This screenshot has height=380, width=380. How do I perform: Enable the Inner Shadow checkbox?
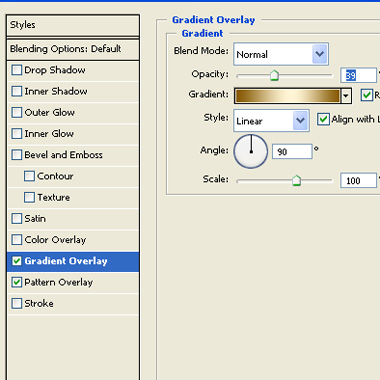[x=16, y=91]
